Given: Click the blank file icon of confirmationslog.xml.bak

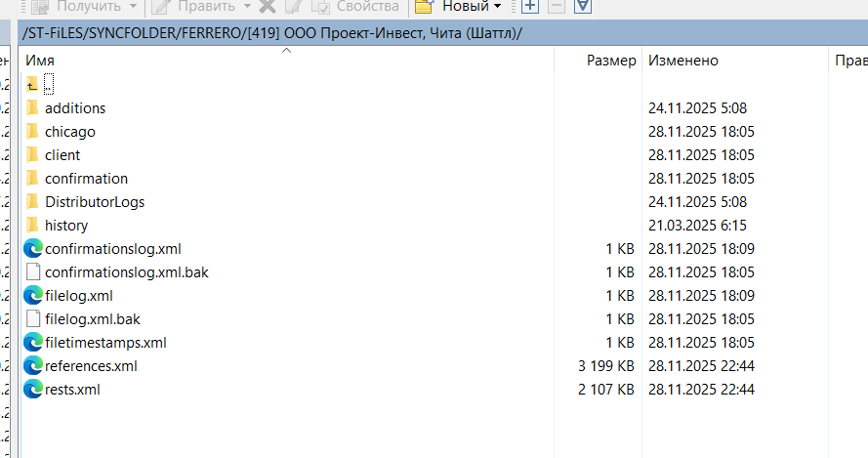Looking at the screenshot, I should 33,271.
